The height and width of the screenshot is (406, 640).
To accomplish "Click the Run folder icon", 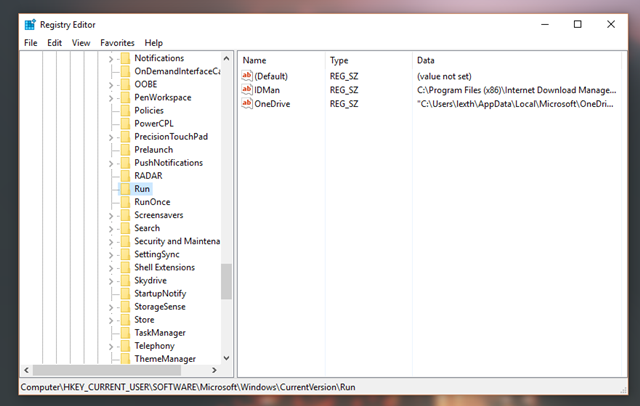I will click(x=125, y=189).
